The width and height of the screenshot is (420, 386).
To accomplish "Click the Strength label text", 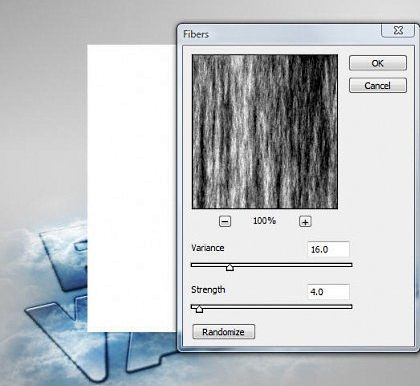I will pos(208,290).
